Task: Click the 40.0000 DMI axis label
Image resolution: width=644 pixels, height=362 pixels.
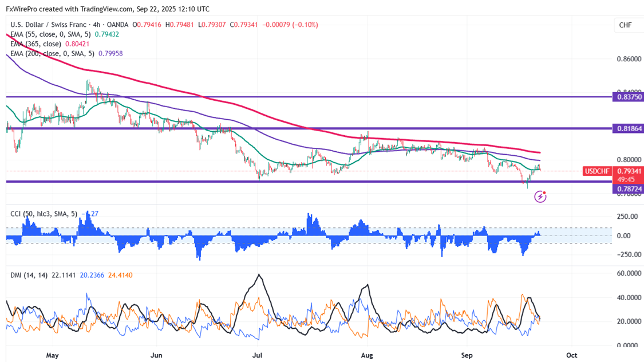Action: (629, 297)
